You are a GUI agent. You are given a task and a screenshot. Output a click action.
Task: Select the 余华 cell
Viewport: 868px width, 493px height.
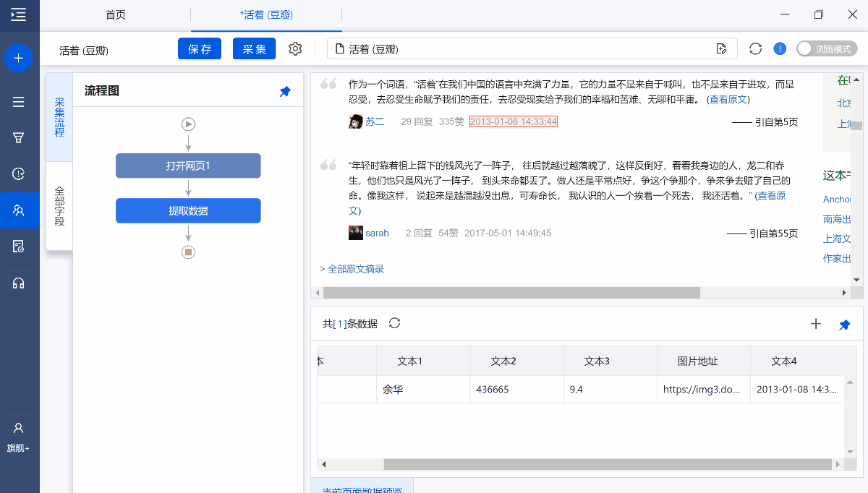point(423,389)
